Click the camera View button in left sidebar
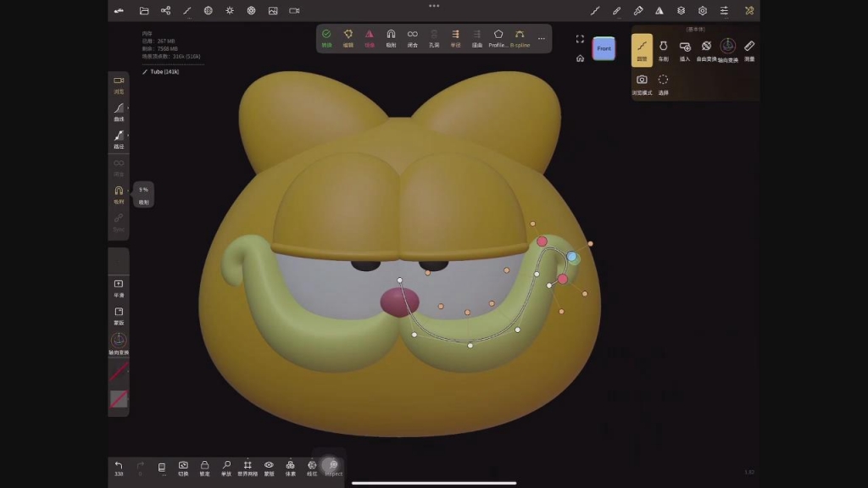 pyautogui.click(x=119, y=85)
